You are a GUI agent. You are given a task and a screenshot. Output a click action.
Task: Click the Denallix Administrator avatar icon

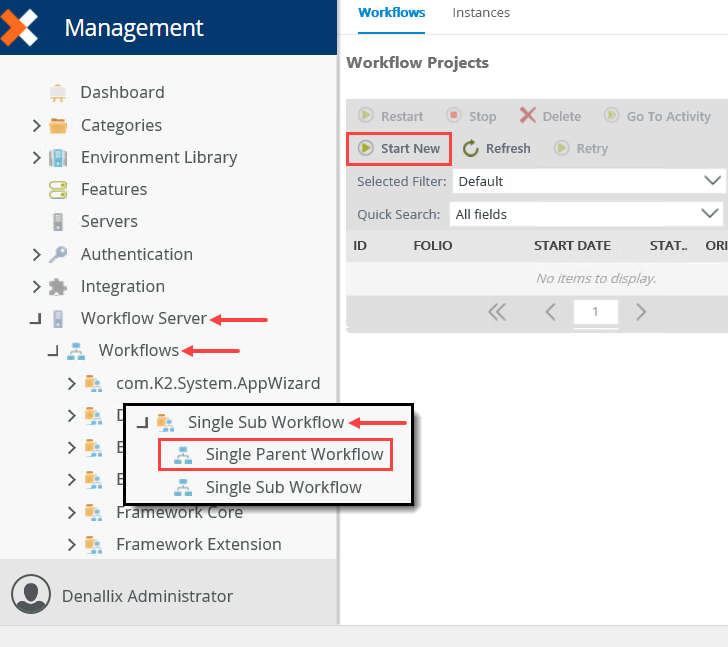click(31, 595)
